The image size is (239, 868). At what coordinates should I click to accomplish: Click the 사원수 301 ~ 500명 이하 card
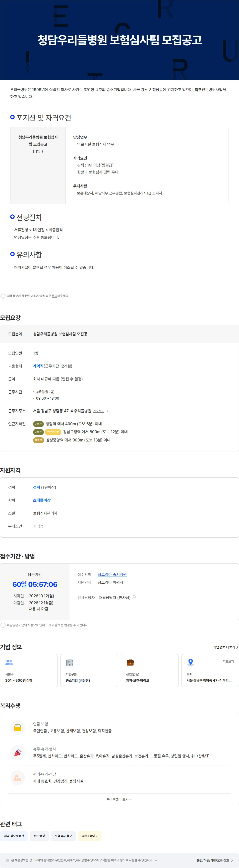tap(29, 671)
